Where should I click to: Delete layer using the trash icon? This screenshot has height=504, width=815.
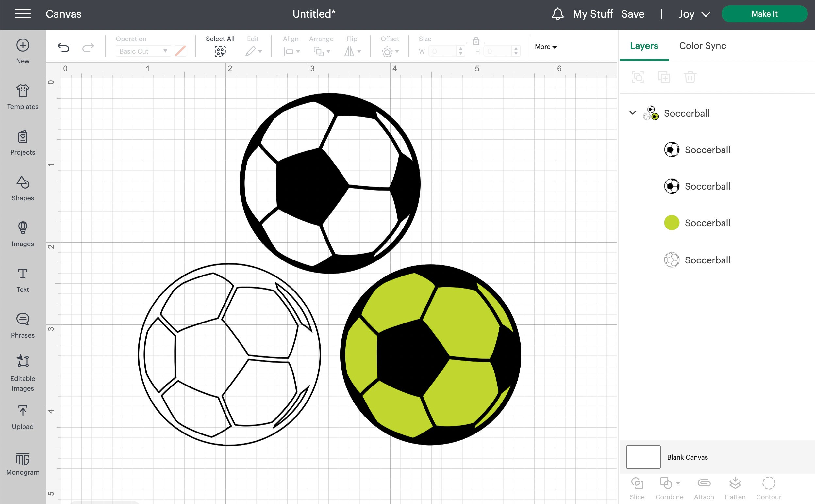pos(690,77)
